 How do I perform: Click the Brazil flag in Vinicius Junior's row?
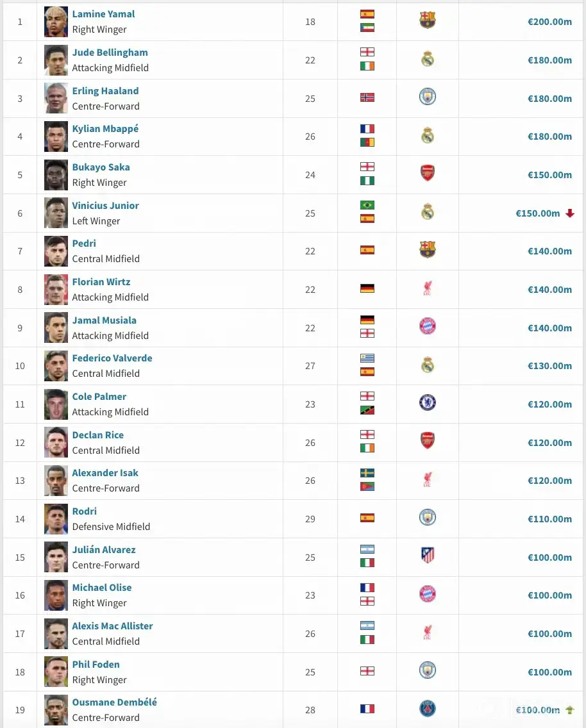367,206
